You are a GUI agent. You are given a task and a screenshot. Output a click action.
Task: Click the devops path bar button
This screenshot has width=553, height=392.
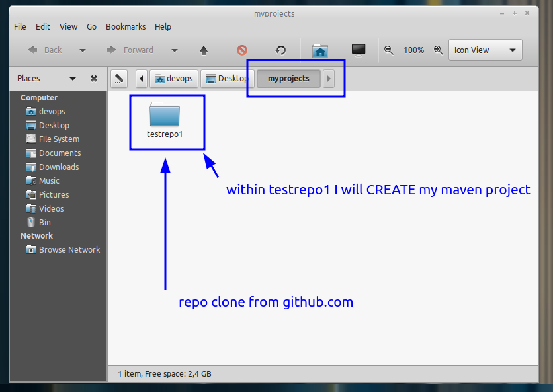point(174,78)
